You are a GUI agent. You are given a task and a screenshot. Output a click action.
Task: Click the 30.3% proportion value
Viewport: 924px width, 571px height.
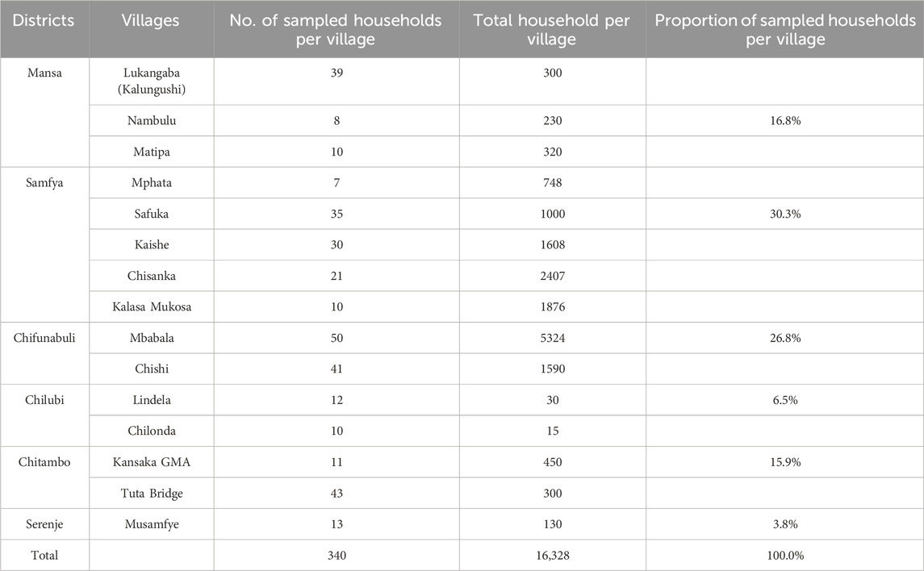(x=784, y=214)
